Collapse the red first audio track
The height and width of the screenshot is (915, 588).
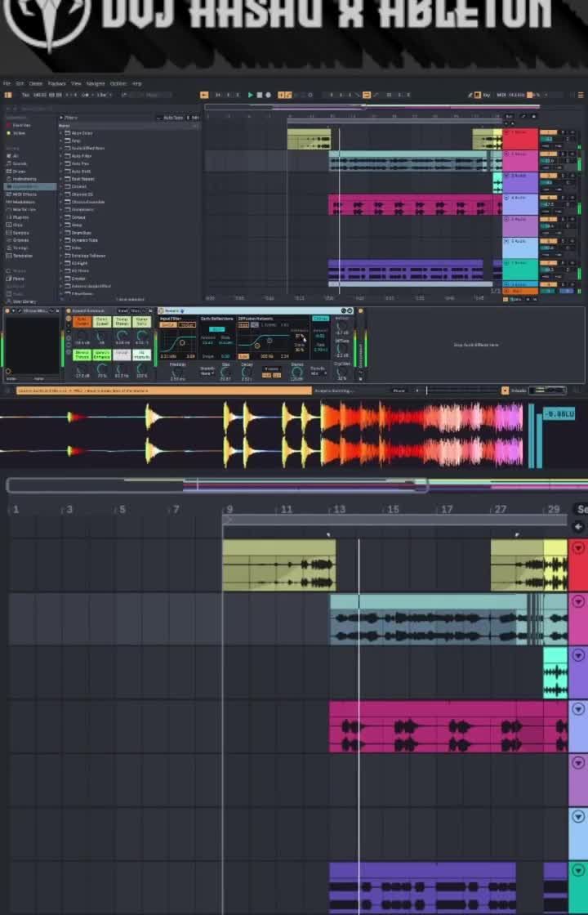pos(506,132)
